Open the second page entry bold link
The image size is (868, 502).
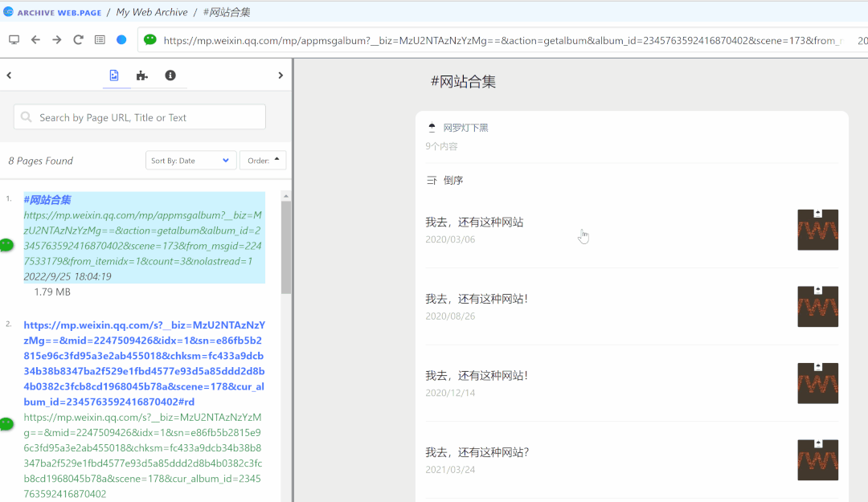click(145, 363)
